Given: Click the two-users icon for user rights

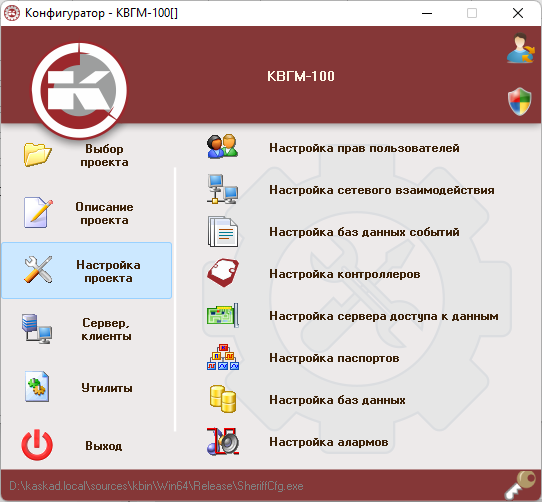Looking at the screenshot, I should (222, 147).
